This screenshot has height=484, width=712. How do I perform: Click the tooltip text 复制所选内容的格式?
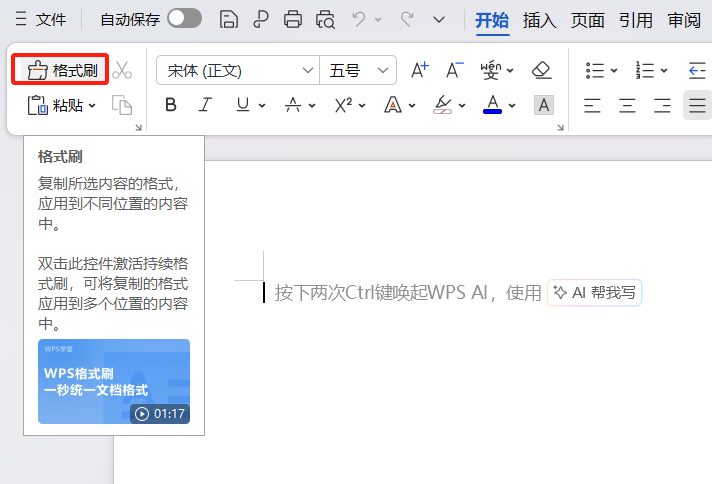(x=109, y=183)
